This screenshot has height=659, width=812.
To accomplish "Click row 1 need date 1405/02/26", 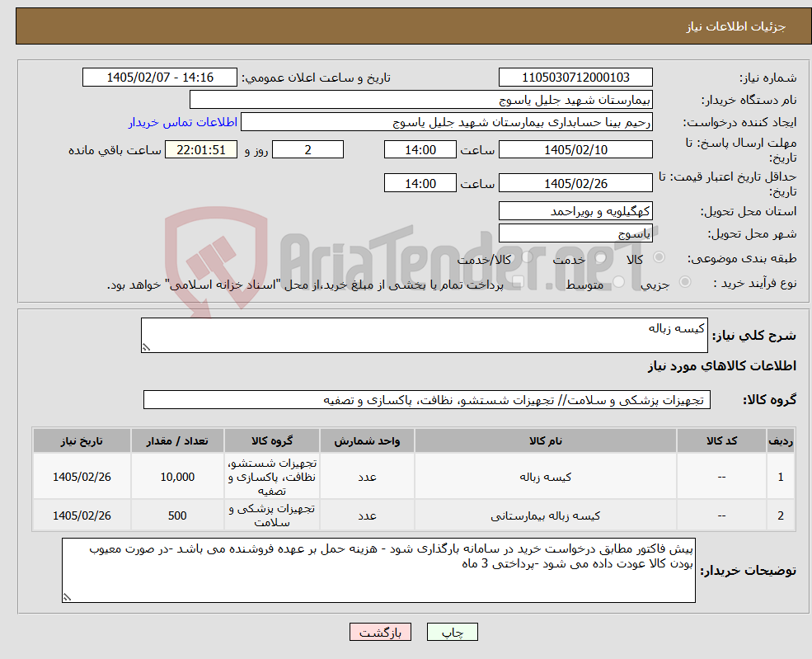I will tap(82, 477).
